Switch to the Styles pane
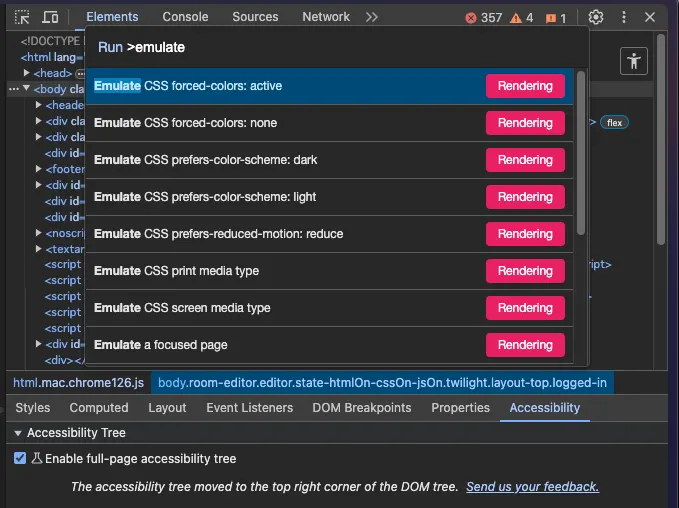This screenshot has height=508, width=679. point(33,408)
